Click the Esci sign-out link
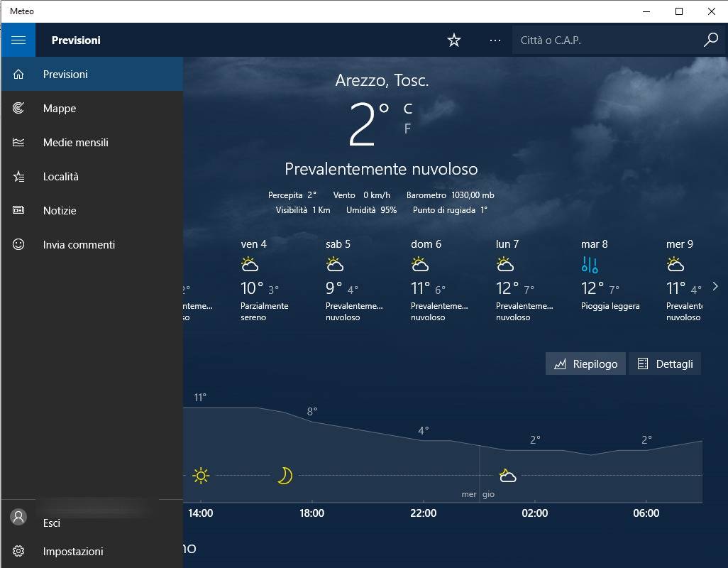This screenshot has height=568, width=728. point(52,523)
